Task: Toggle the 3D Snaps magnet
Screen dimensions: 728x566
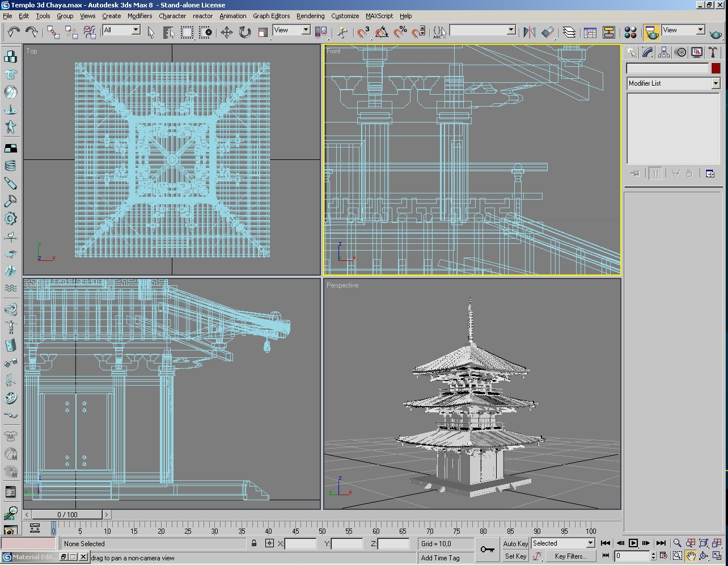Action: click(363, 32)
